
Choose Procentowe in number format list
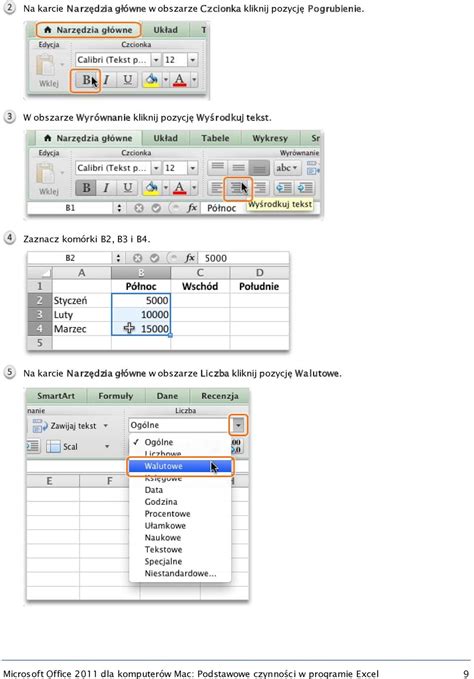point(180,514)
